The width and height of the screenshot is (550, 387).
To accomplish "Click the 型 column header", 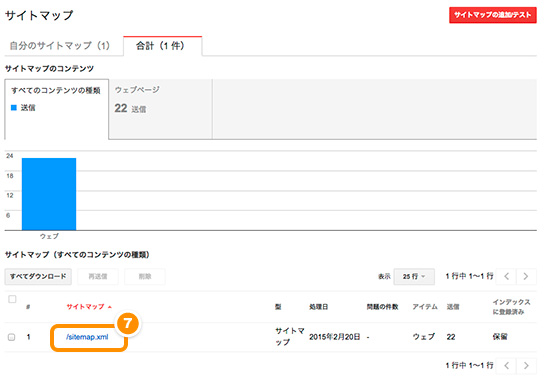I will pyautogui.click(x=278, y=307).
